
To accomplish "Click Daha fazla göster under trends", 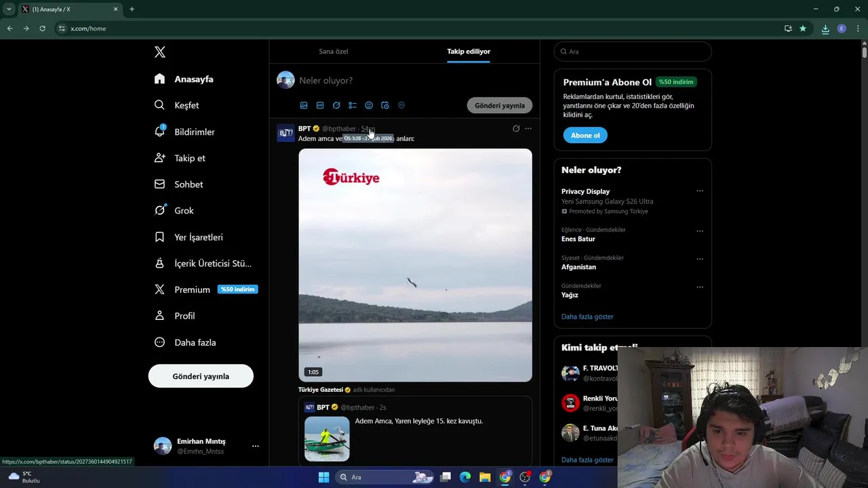I will point(587,317).
